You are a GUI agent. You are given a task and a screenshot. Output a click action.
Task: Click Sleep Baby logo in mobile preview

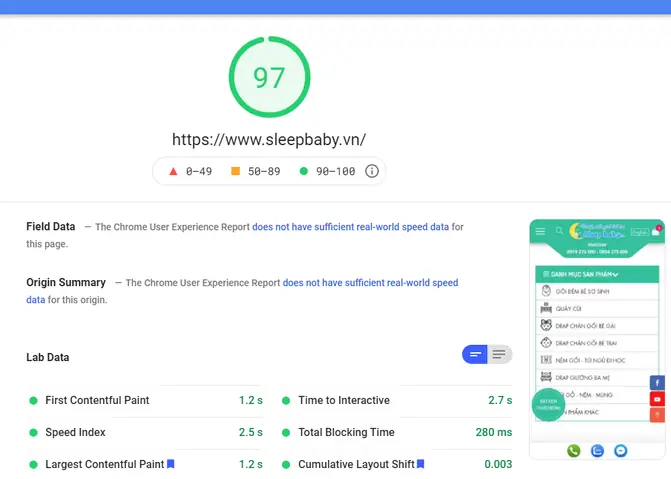(x=597, y=231)
